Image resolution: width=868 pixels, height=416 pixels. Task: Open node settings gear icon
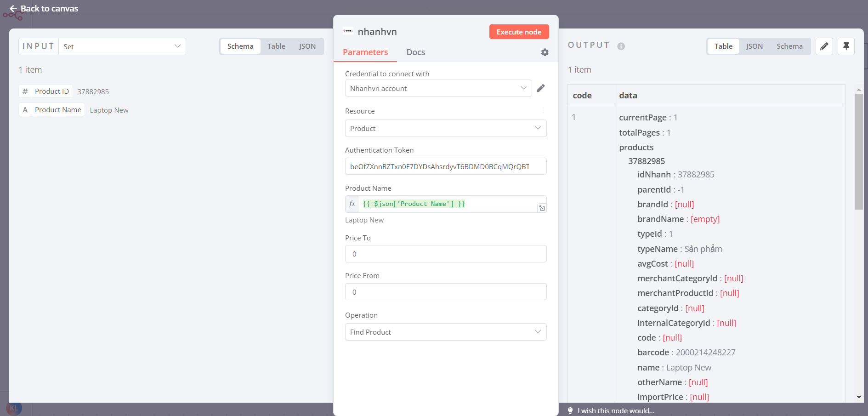click(545, 52)
